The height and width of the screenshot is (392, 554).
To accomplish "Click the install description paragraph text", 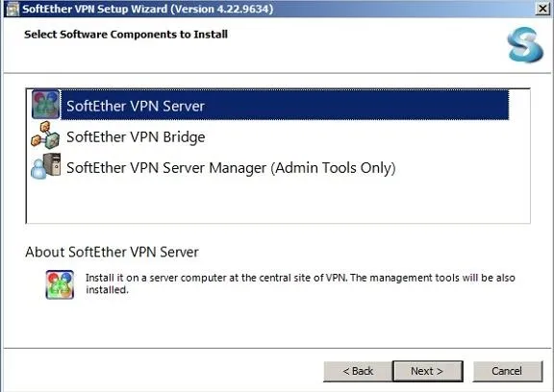I will pyautogui.click(x=300, y=283).
